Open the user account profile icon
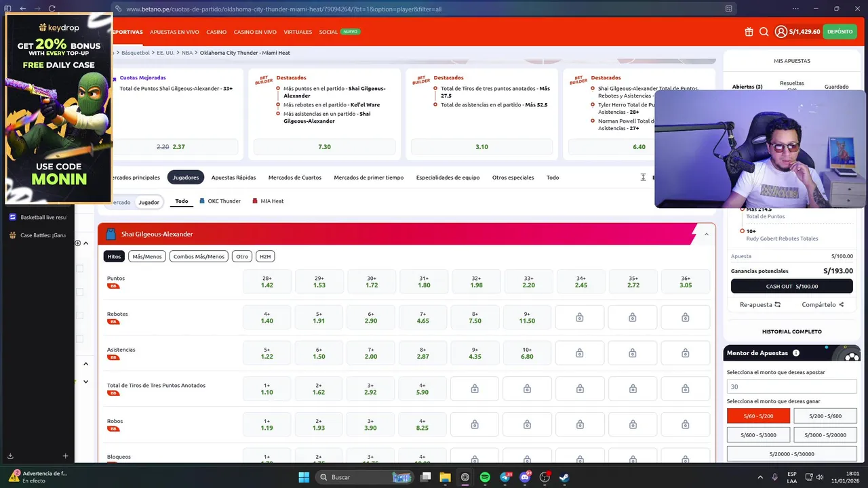Screen dimensions: 868x488 coord(781,32)
